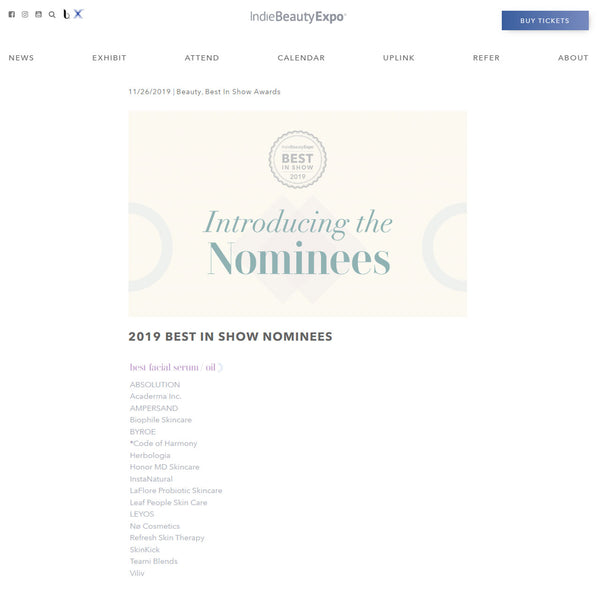Click the third social media icon
Image resolution: width=600 pixels, height=600 pixels.
click(39, 15)
